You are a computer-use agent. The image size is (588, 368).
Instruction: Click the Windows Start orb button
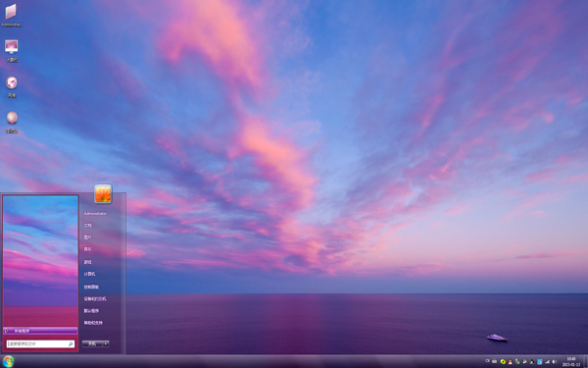8,361
